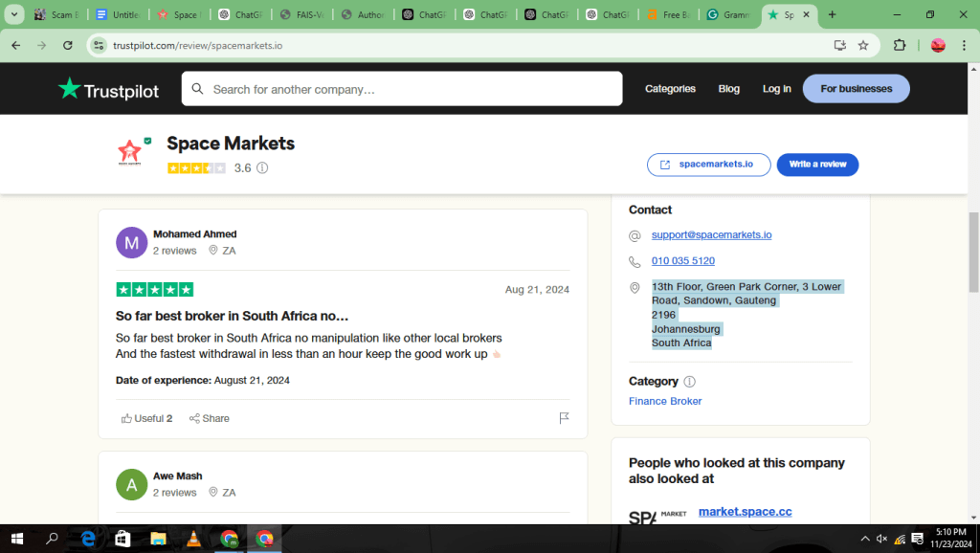Screen dimensions: 980x553
Task: Mark Mohamed Ahmed's review as Useful
Action: coord(146,419)
